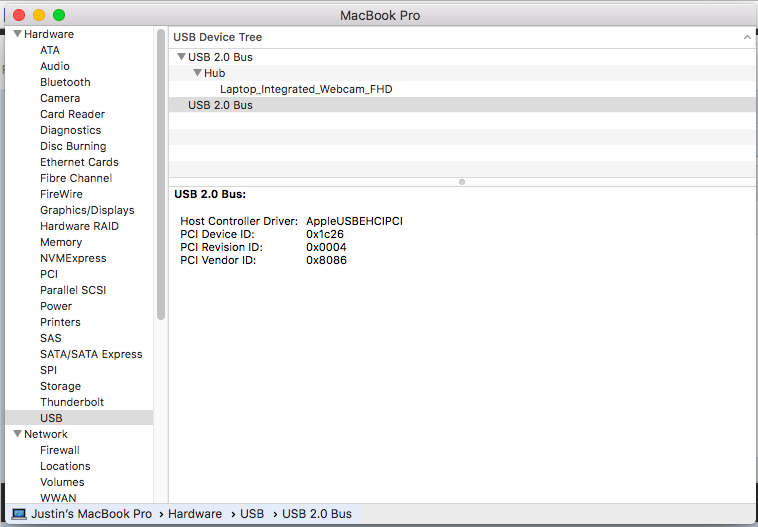Select Graphics/Displays in the sidebar
This screenshot has width=758, height=527.
pyautogui.click(x=87, y=210)
